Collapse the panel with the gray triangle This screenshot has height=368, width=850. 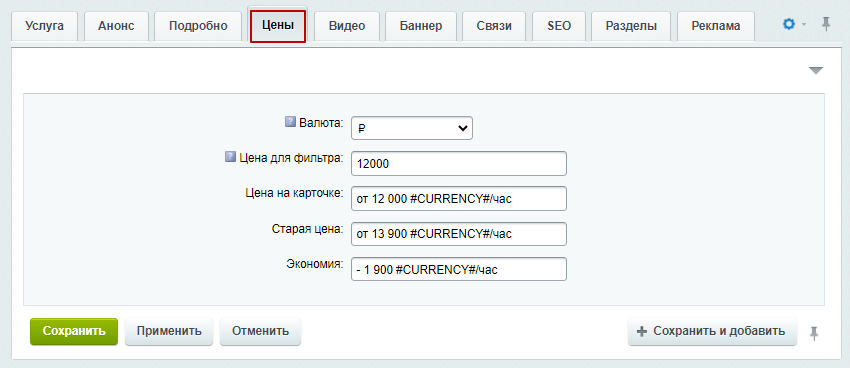[x=816, y=70]
